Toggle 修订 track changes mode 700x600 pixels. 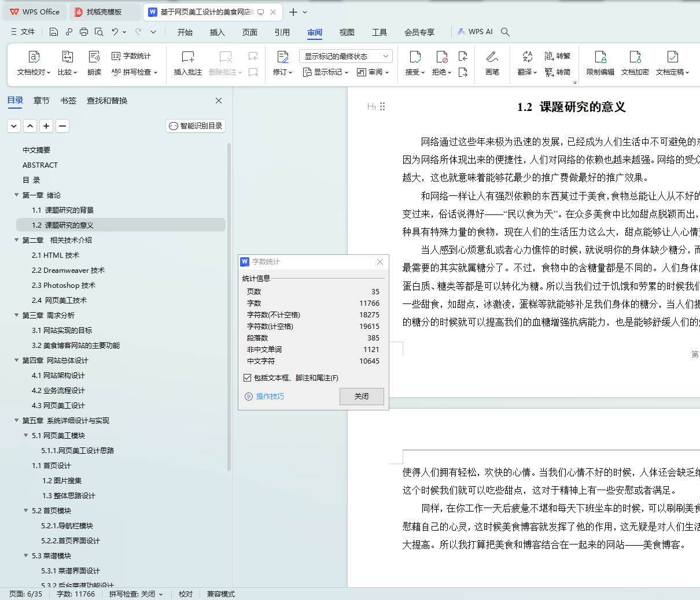(x=281, y=64)
